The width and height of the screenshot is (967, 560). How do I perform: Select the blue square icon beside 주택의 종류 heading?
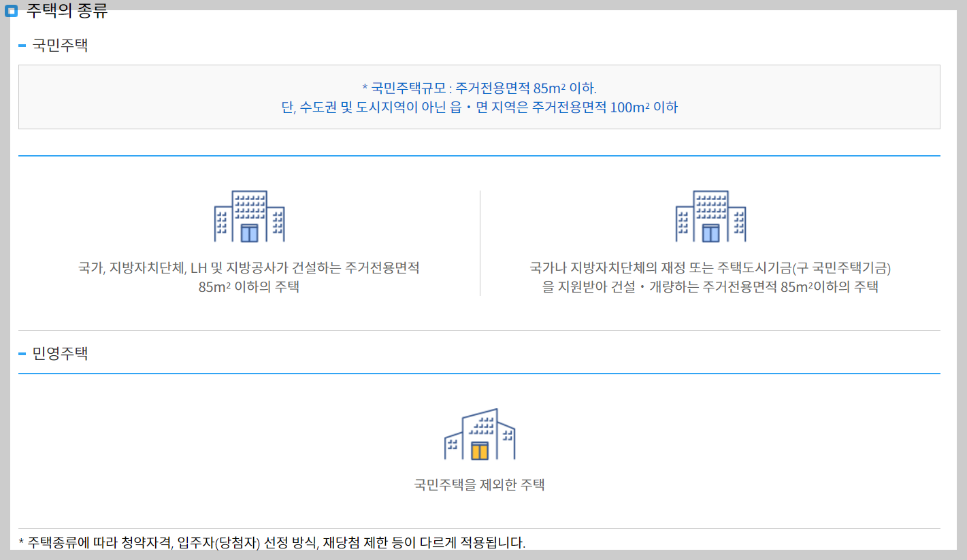tap(10, 10)
